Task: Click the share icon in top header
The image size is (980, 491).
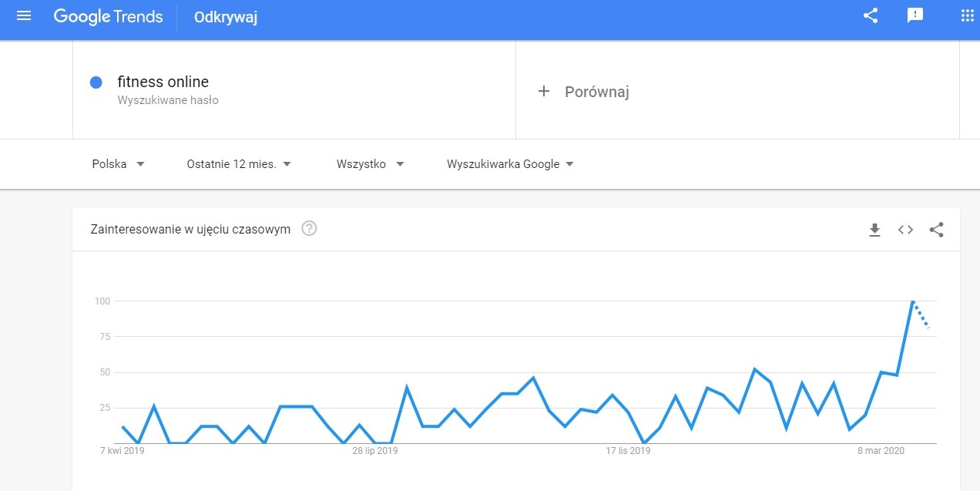Action: pos(871,15)
